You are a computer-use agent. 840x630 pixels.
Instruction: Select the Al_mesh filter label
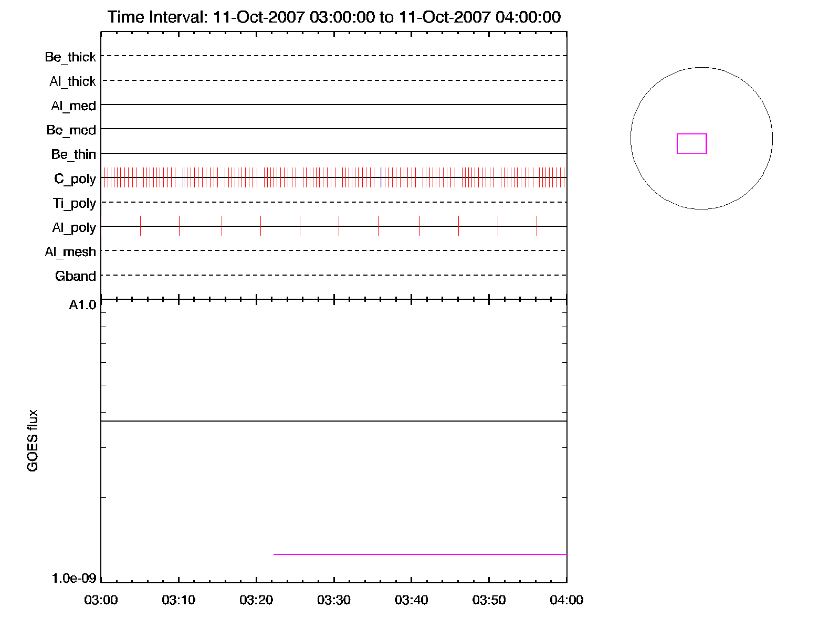click(70, 252)
